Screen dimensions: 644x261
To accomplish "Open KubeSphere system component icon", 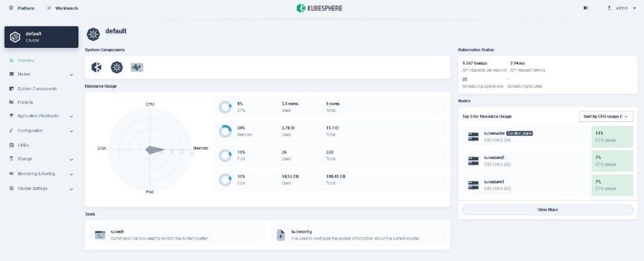I will pos(97,67).
